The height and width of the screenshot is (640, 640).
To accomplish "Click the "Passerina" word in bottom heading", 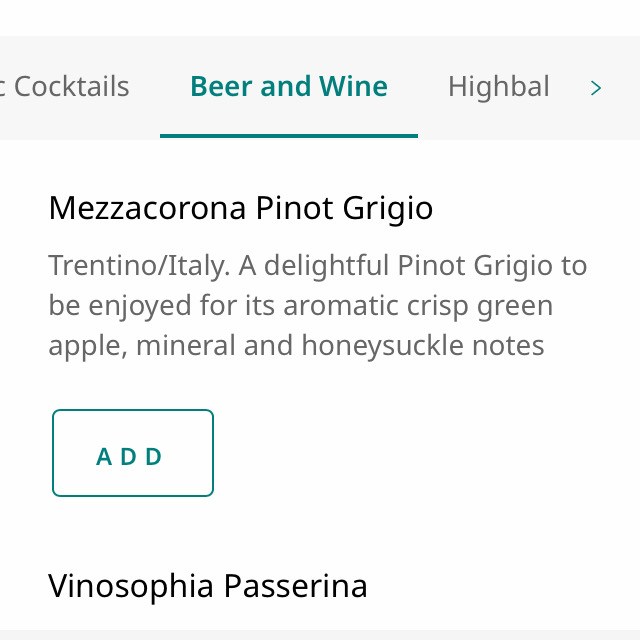I will tap(295, 585).
